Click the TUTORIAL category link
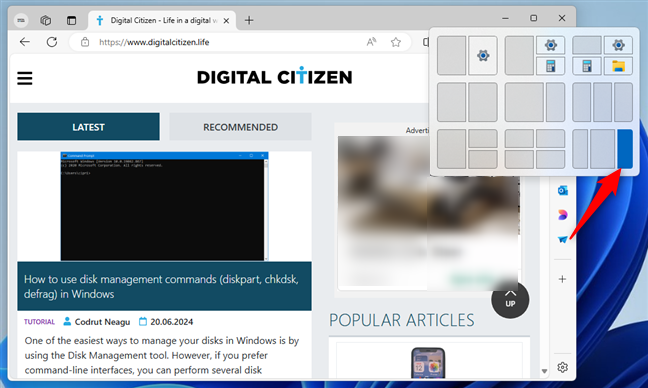 coord(39,321)
